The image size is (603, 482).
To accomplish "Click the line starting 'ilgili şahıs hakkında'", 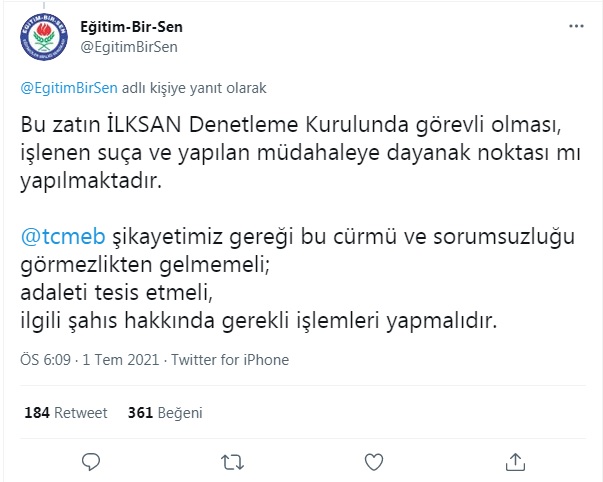I will click(257, 320).
